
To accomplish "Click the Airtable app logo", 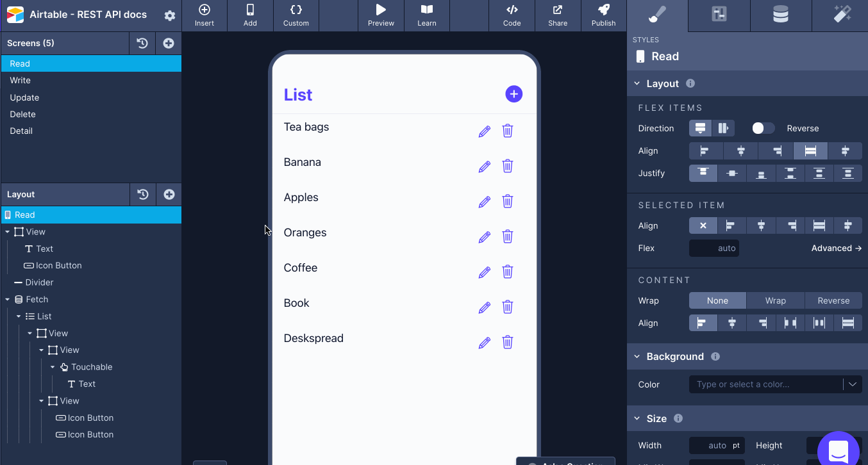I will click(x=15, y=15).
